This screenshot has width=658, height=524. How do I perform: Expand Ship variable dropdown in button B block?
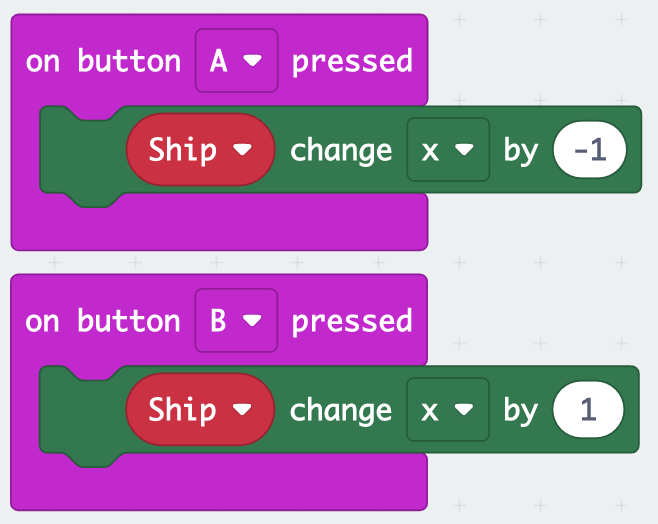pyautogui.click(x=200, y=409)
